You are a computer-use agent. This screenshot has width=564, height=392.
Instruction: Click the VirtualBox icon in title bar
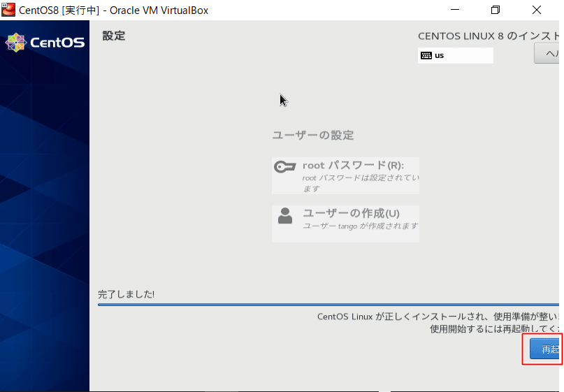[8, 10]
